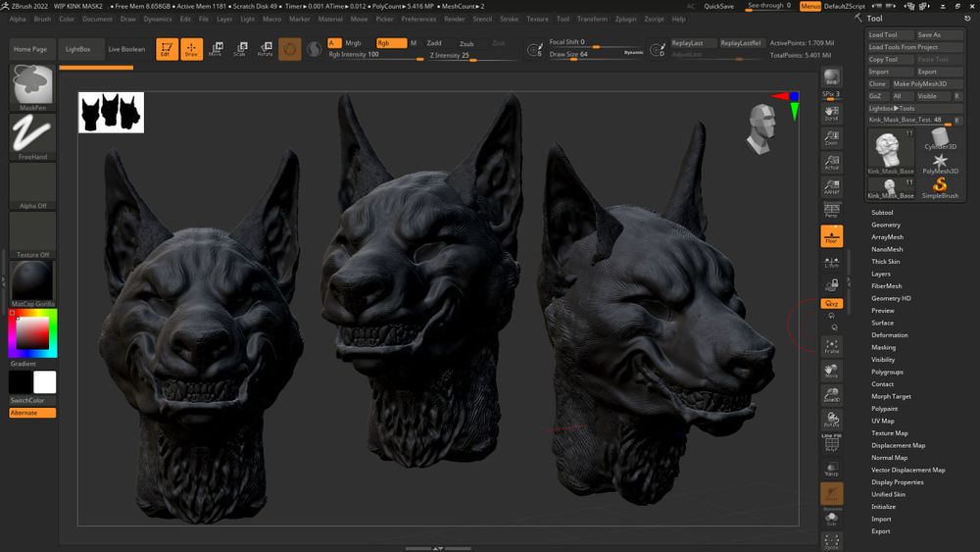Toggle Local Symmetry (L.Sym)
This screenshot has width=980, height=552.
[831, 261]
